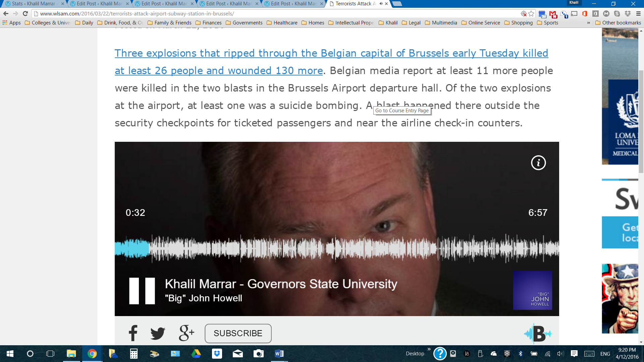Switch to the Stats Khalil Marrar tab

pyautogui.click(x=34, y=4)
